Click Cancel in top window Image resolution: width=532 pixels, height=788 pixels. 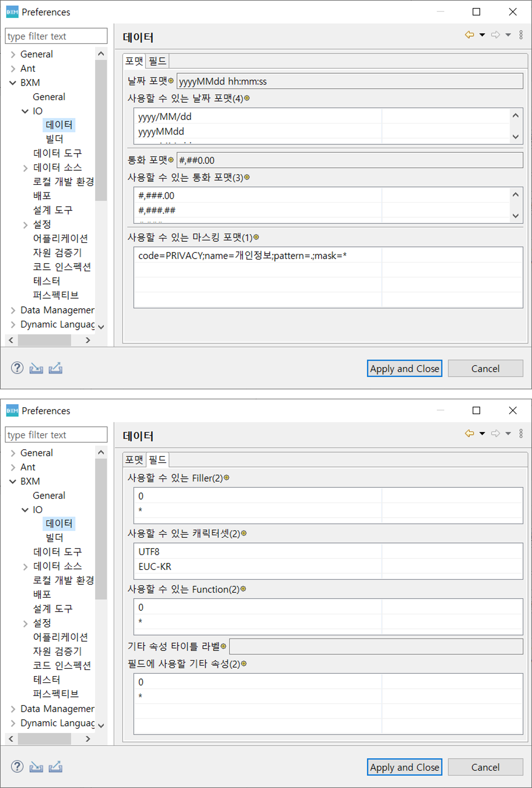pos(485,368)
